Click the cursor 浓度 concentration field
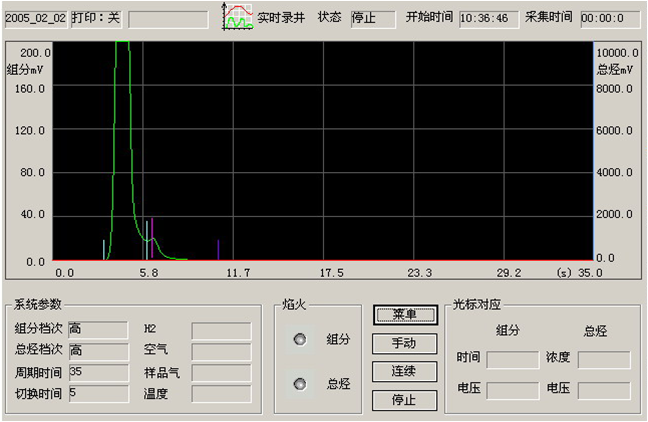648x422 pixels. click(x=604, y=360)
